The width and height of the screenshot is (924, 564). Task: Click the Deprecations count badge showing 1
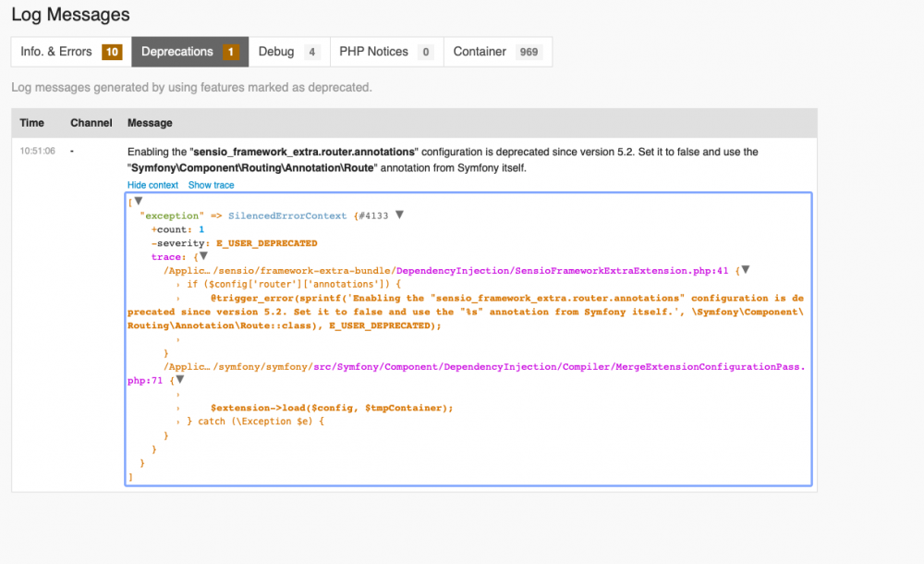(230, 53)
